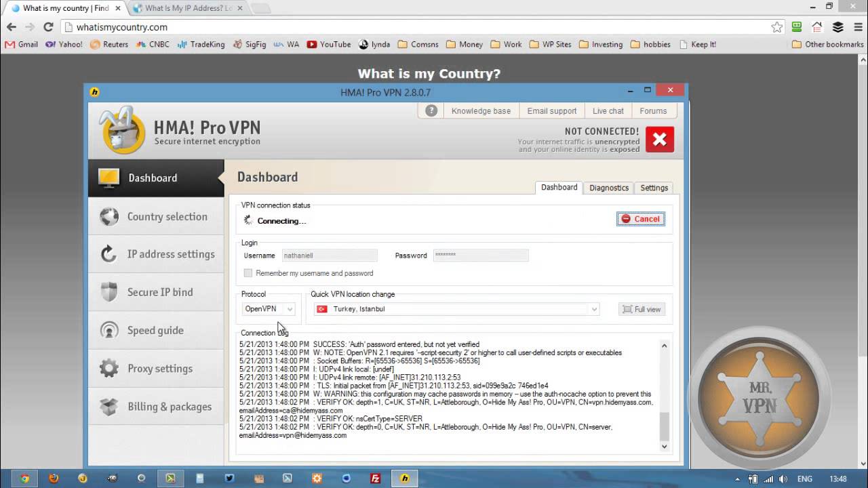
Task: Open the Full view button
Action: [x=642, y=309]
